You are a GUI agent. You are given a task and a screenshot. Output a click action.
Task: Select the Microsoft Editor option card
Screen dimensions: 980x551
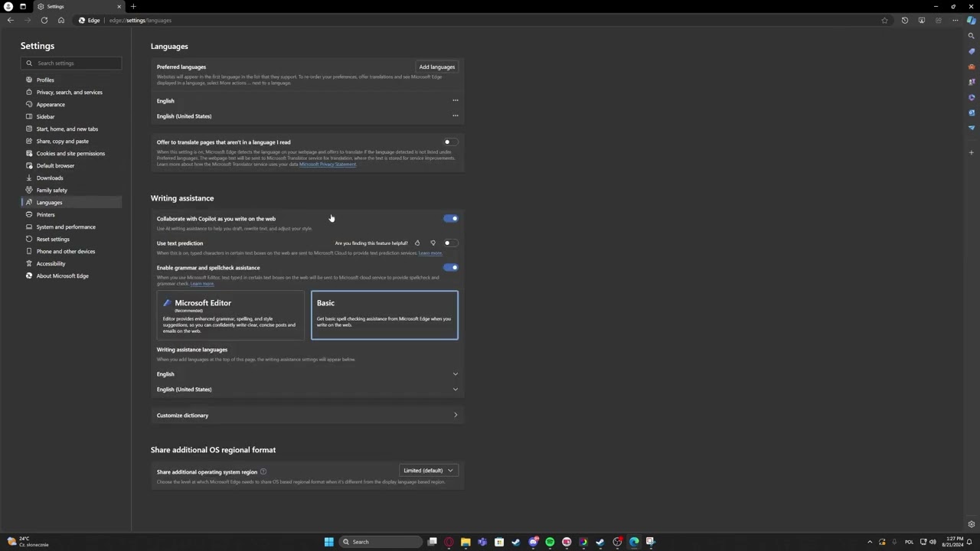[x=230, y=315]
